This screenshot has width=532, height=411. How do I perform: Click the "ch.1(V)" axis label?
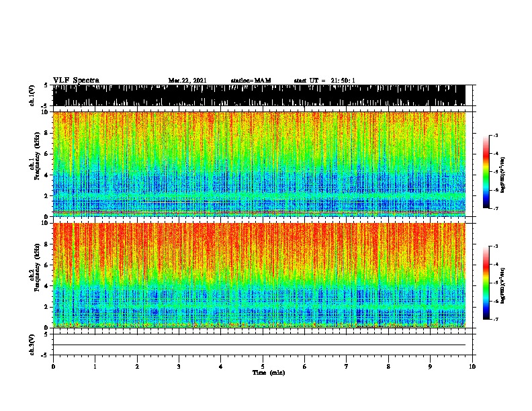[32, 95]
